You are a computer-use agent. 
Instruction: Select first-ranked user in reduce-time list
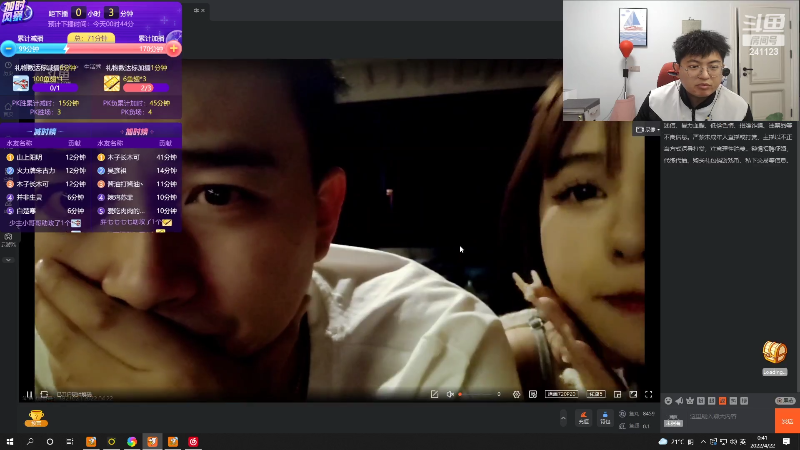45,157
